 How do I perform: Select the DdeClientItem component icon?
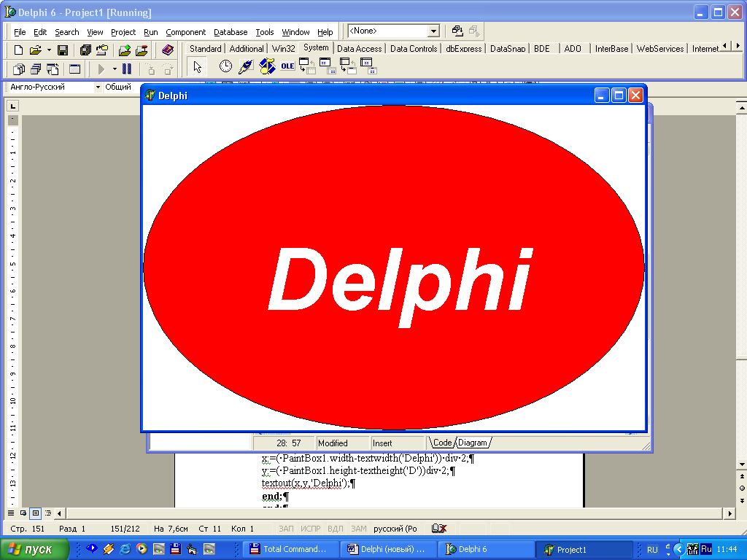[x=328, y=66]
